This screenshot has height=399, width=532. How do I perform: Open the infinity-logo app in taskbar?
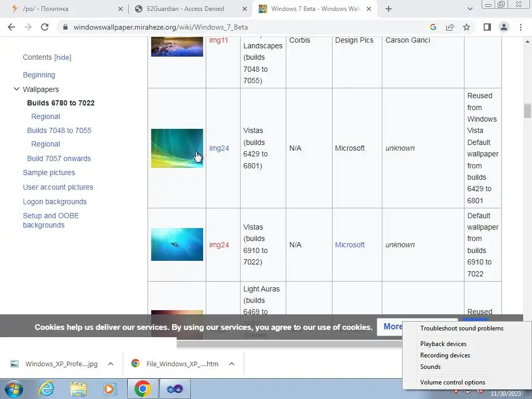point(175,389)
